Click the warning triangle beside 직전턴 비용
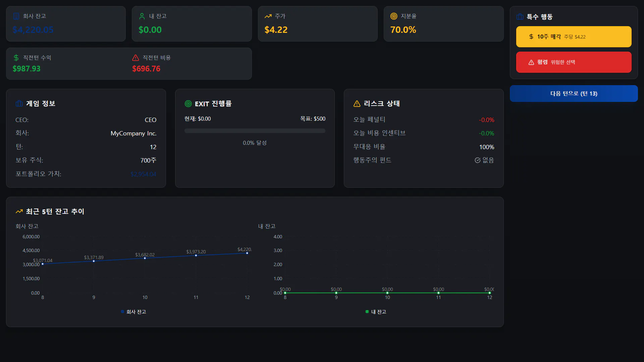Viewport: 644px width, 362px height. 136,58
